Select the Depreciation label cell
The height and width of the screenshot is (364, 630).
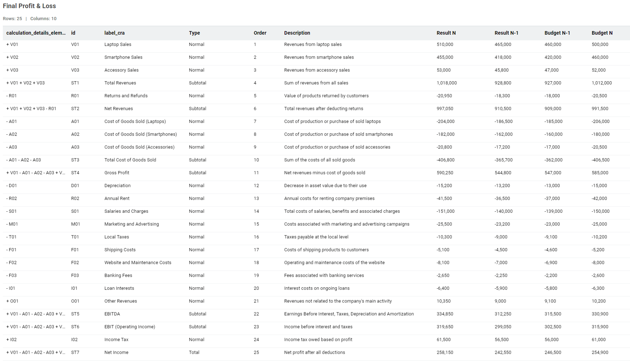(x=117, y=186)
